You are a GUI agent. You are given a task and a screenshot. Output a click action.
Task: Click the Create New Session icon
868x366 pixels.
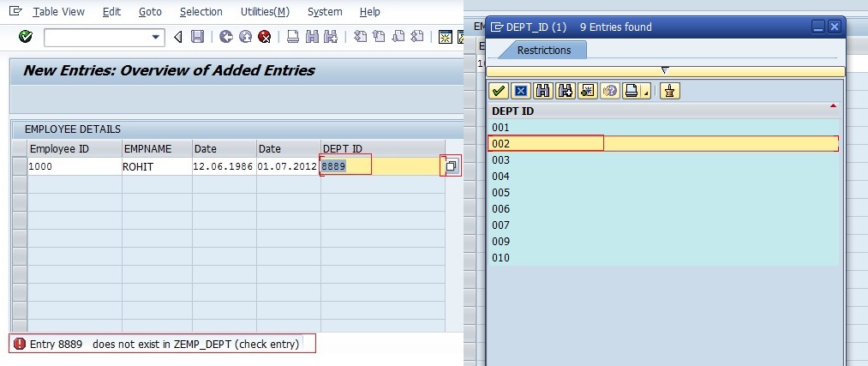pos(445,37)
